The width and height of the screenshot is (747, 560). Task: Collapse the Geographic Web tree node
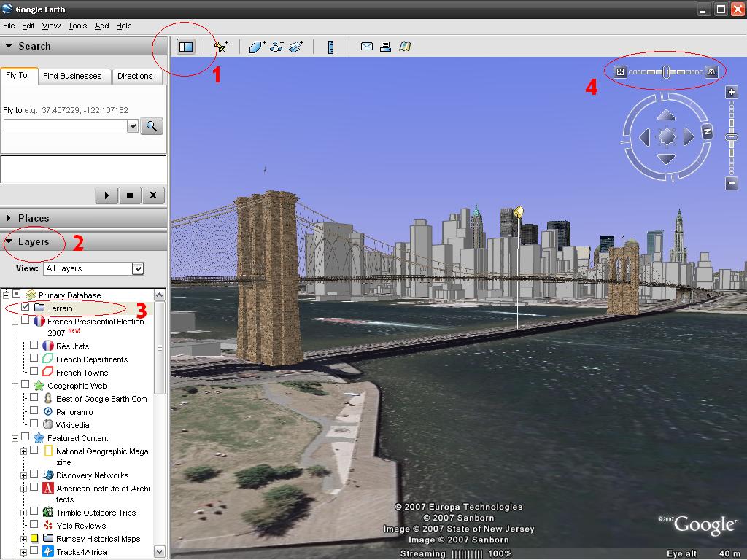[x=15, y=386]
